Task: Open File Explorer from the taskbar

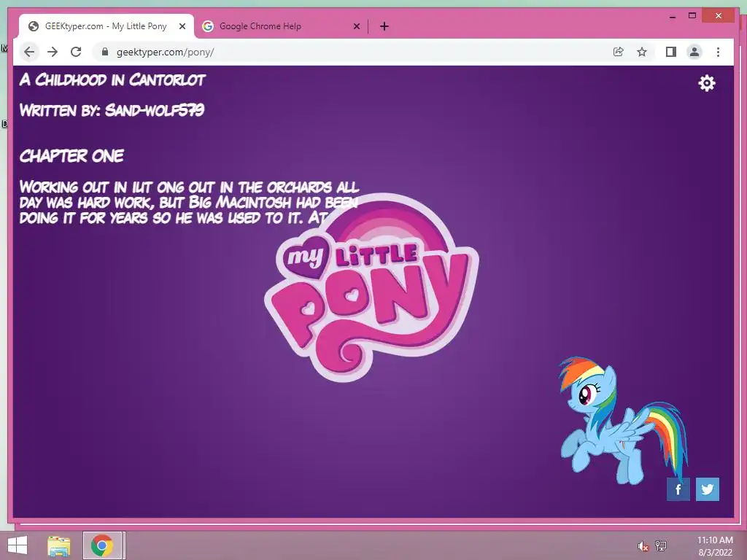Action: pyautogui.click(x=59, y=545)
